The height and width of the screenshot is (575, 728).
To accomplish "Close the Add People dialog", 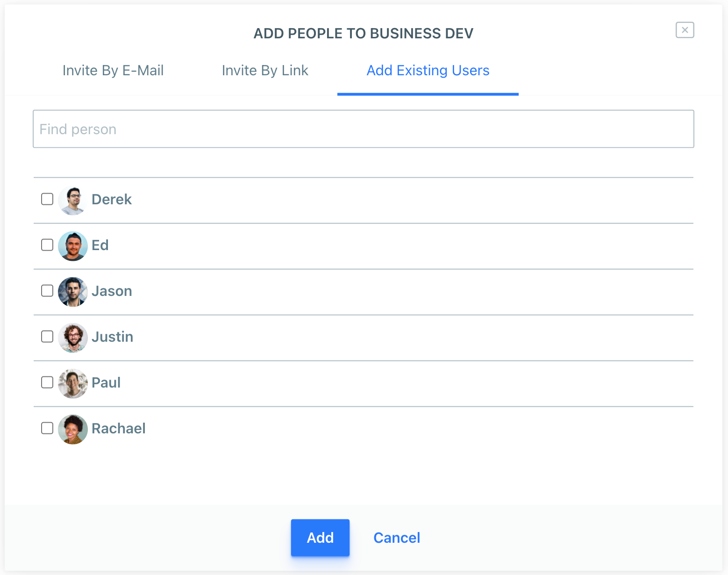I will 685,30.
